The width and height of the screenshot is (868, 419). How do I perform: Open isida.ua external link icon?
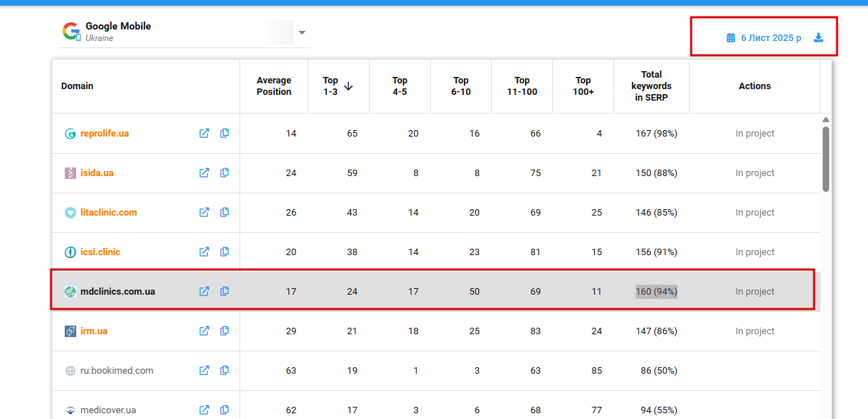204,172
